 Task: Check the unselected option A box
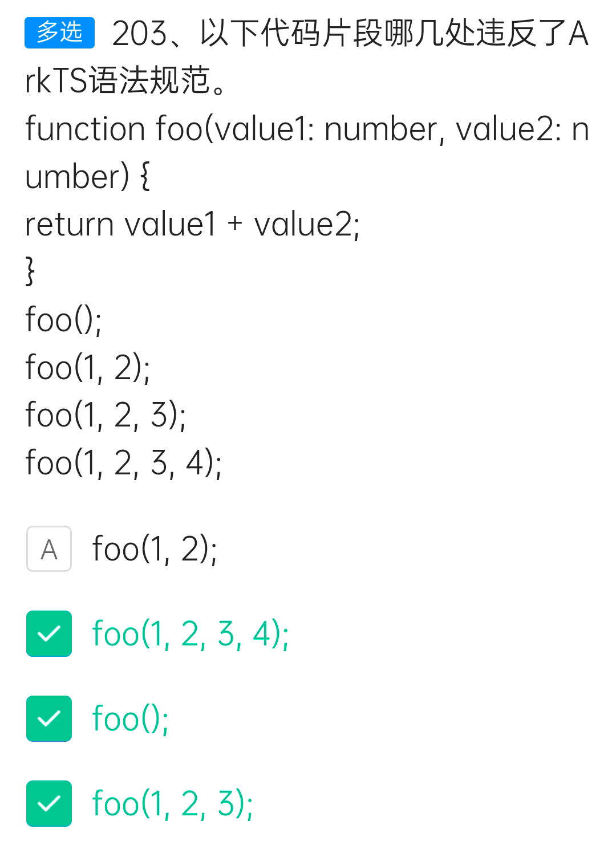coord(49,549)
